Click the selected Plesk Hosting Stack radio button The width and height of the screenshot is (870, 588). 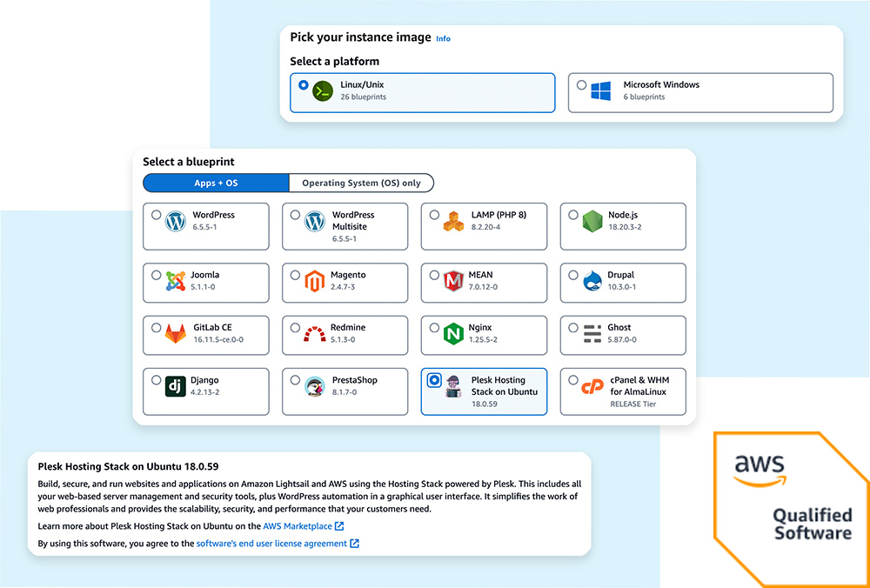(434, 380)
